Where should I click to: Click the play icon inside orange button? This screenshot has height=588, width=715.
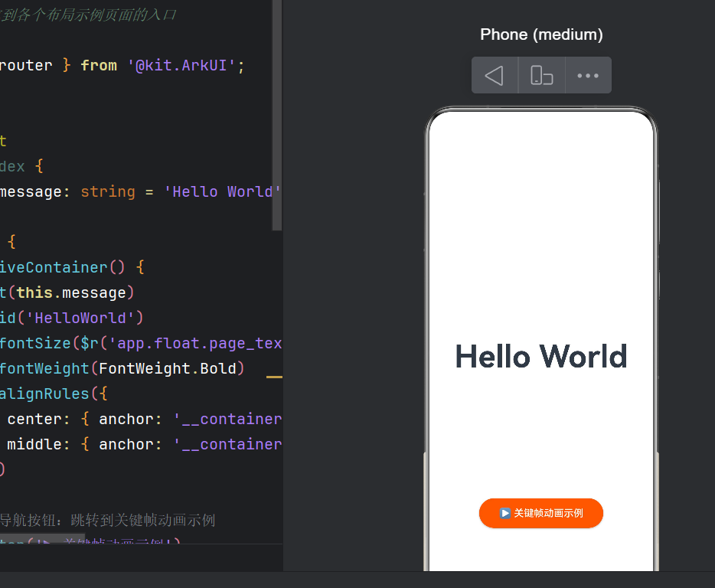[504, 513]
